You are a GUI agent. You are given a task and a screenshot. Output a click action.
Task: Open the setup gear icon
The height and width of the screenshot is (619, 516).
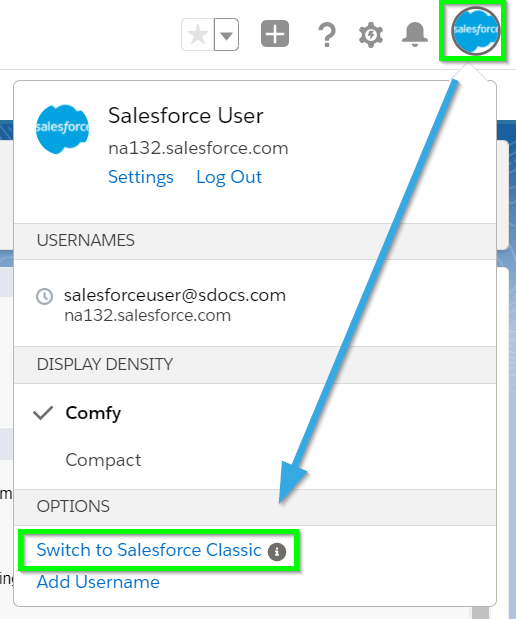point(371,35)
